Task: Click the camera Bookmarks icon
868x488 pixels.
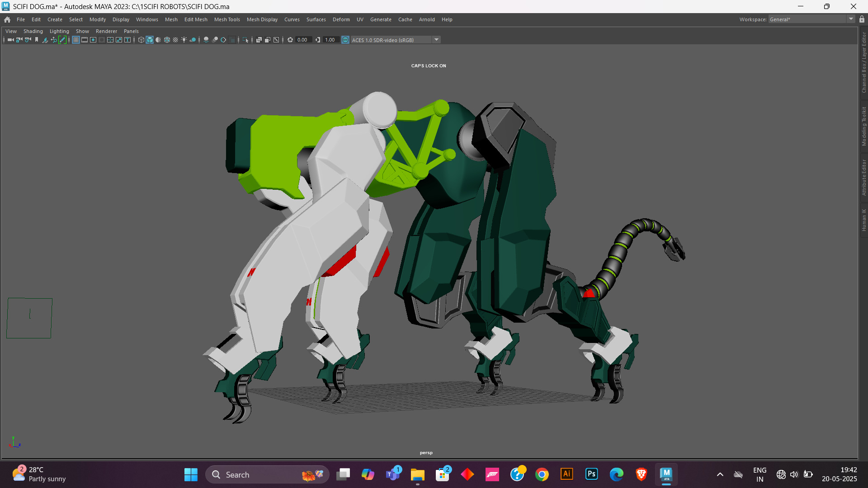Action: click(x=37, y=40)
